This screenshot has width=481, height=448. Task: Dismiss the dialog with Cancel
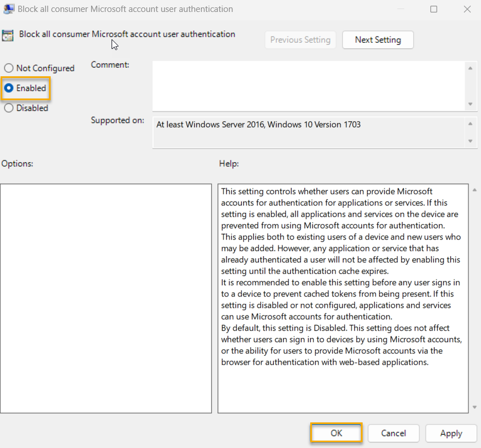point(393,433)
